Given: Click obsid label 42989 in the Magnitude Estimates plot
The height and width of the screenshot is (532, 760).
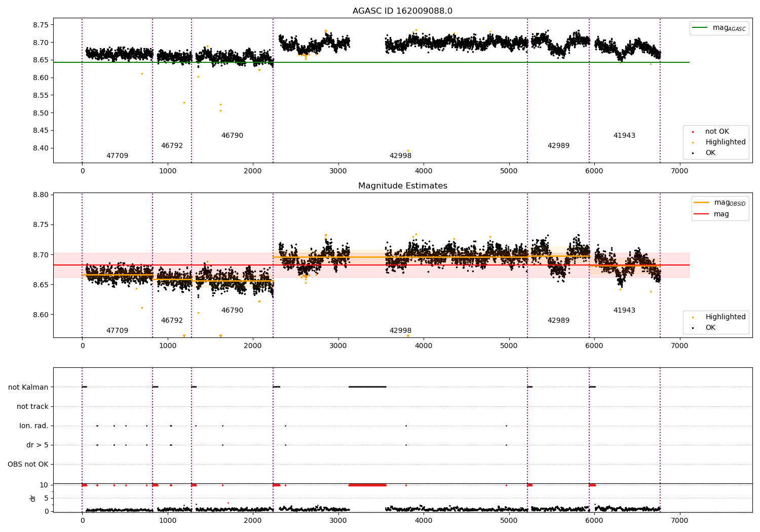Looking at the screenshot, I should [x=558, y=320].
